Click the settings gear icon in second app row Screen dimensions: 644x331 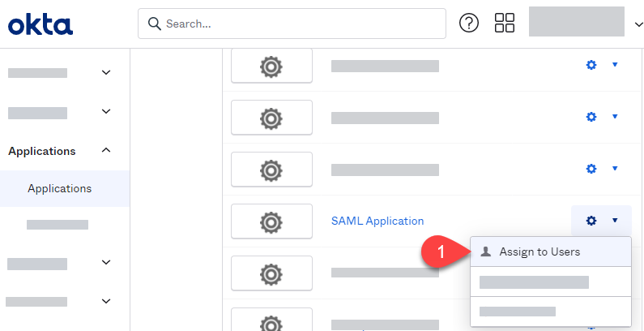point(591,117)
